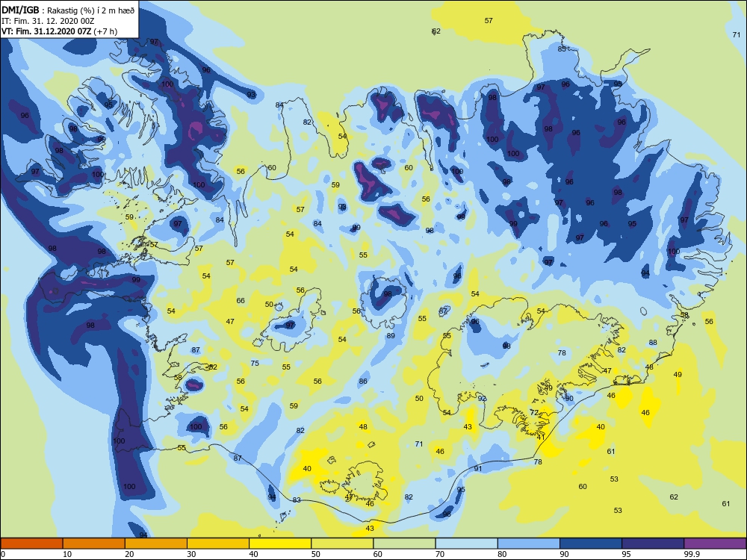Click the 95–99.9 navy legend swatch
Viewport: 747px width, 560px height.
(x=653, y=544)
